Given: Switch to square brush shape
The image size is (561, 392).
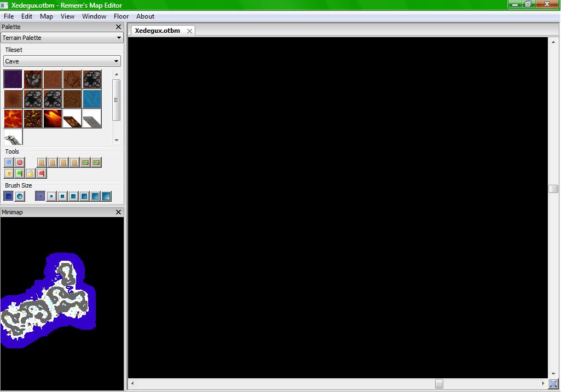Looking at the screenshot, I should point(9,196).
